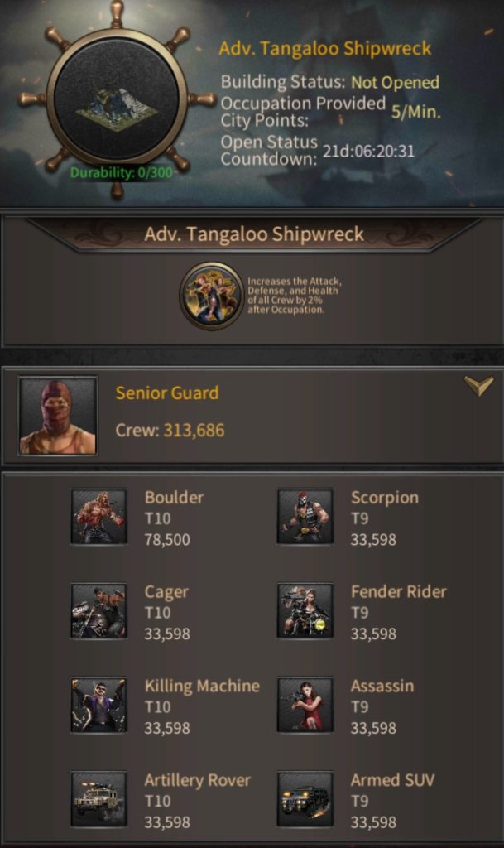Tap the 5/Min. city points value
504x848 pixels.
tap(416, 112)
